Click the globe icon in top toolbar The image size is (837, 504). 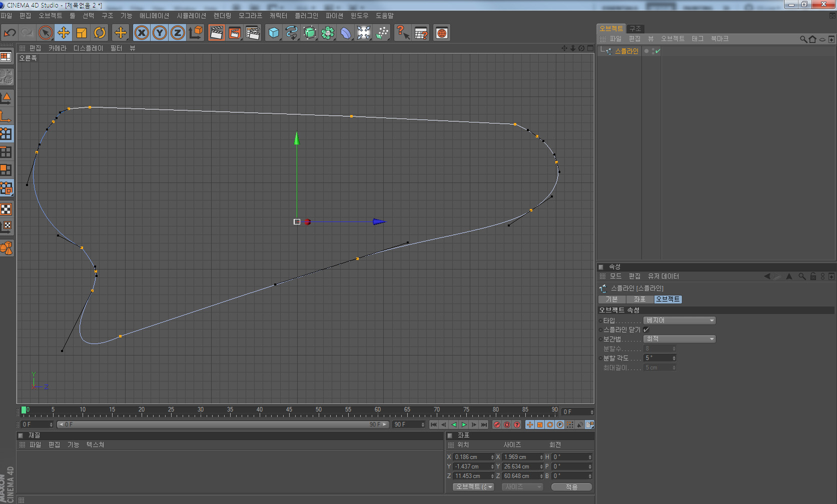point(442,33)
